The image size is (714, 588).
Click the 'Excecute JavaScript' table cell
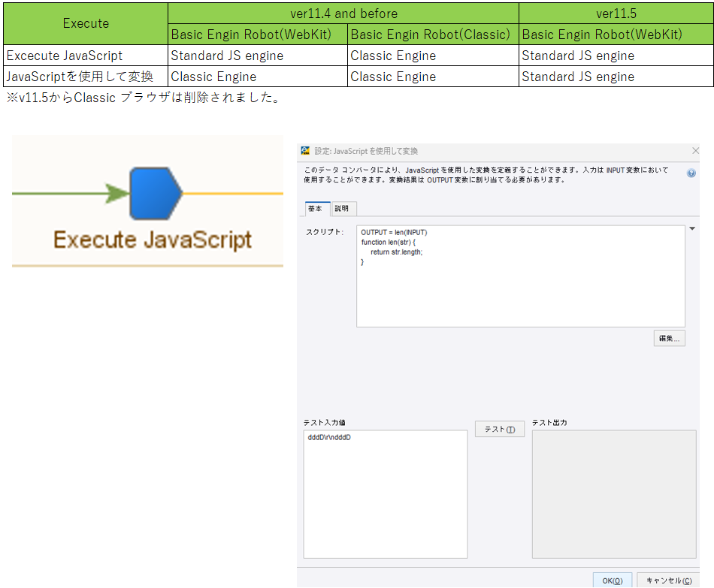click(86, 56)
